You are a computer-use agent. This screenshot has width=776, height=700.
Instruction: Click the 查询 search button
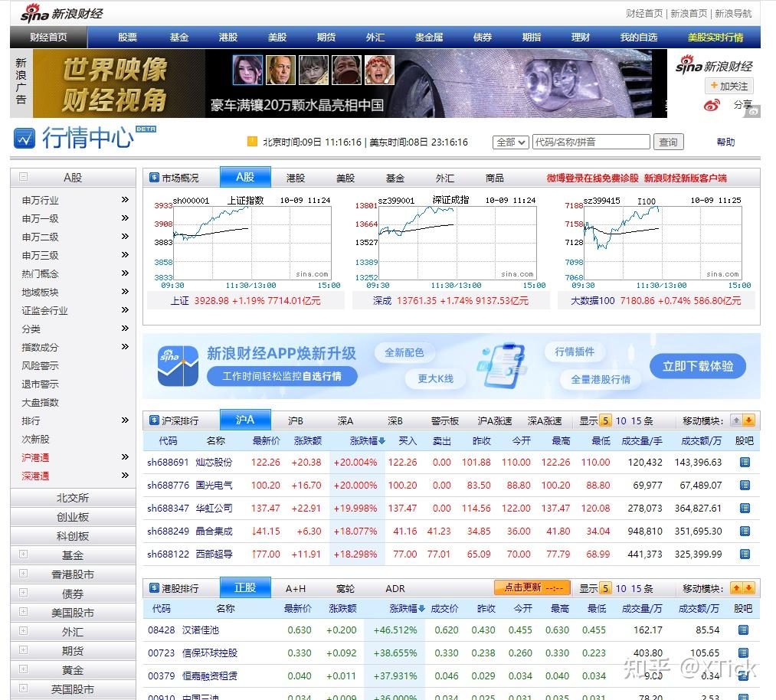tap(666, 141)
